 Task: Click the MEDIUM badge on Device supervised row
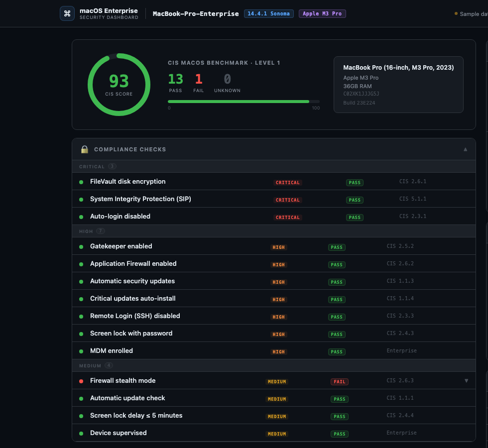point(277,434)
